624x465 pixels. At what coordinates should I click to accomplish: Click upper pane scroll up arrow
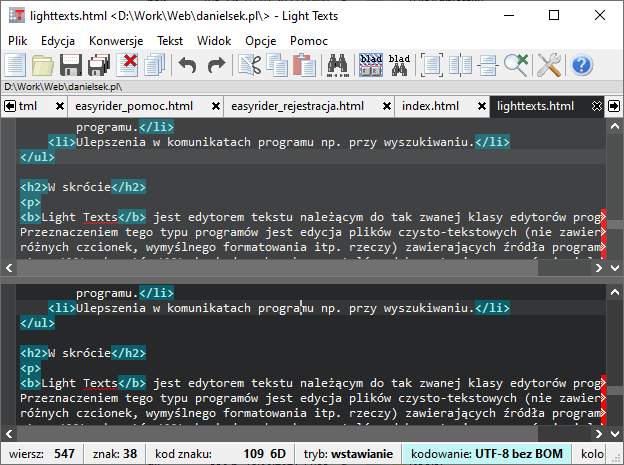[615, 127]
